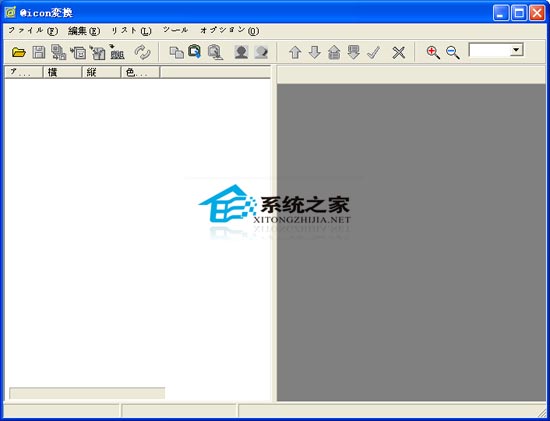Click the floppy disk save icon
Image resolution: width=550 pixels, height=421 pixels.
point(39,53)
